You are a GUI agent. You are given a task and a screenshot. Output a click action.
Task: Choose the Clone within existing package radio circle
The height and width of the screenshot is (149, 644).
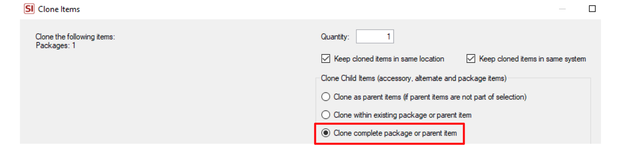click(326, 115)
